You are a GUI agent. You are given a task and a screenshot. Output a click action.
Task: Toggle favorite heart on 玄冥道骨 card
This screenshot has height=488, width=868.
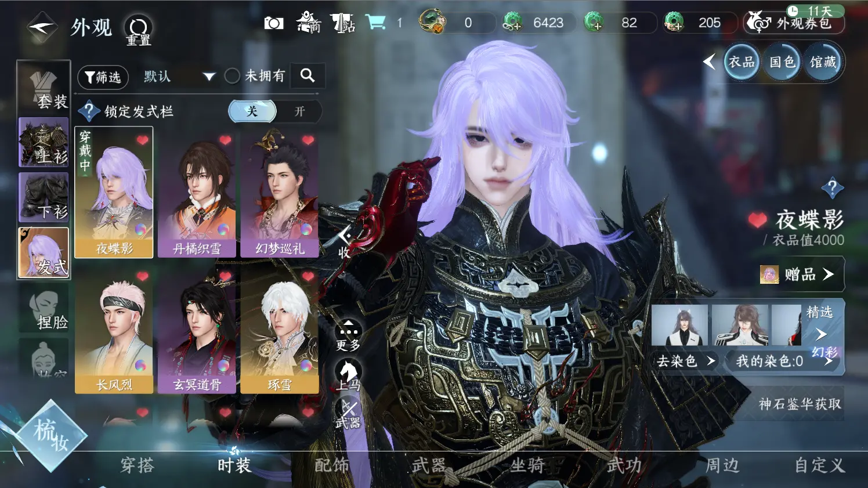click(x=225, y=276)
